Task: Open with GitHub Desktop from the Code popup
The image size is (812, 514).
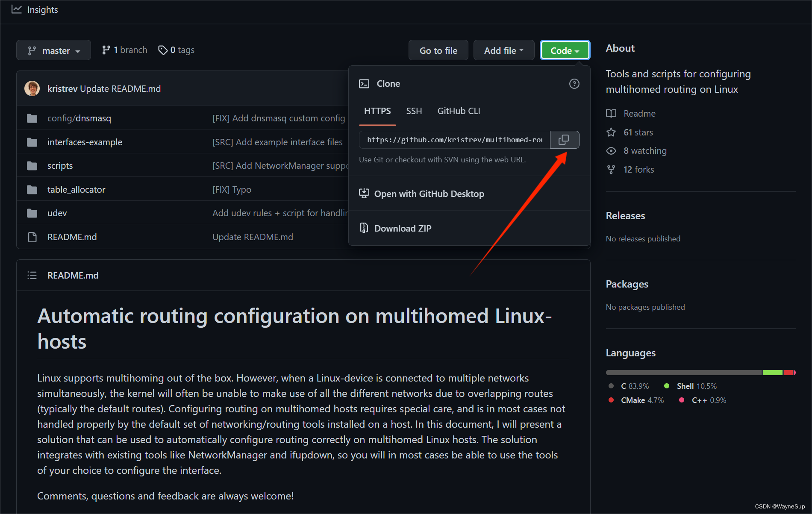Action: (429, 194)
